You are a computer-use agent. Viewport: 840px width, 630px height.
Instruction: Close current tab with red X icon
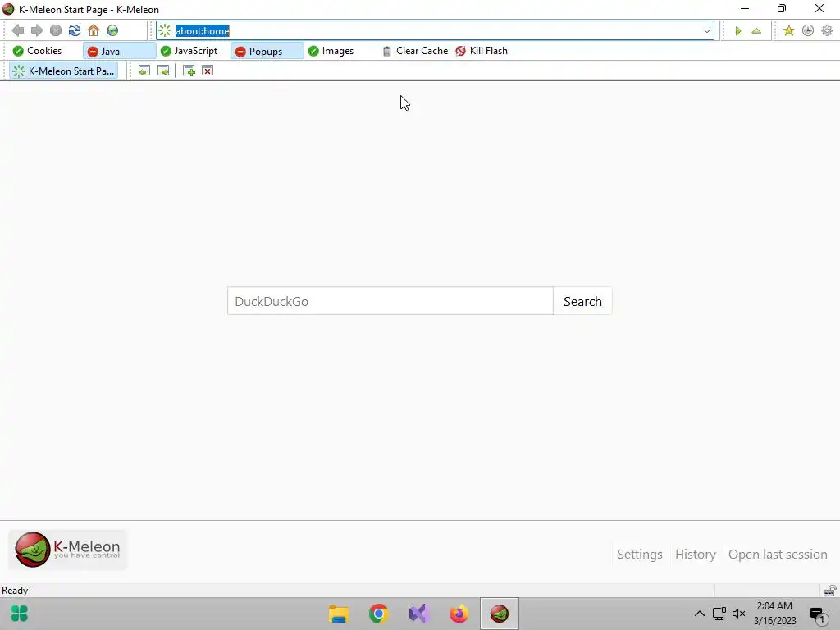[208, 71]
